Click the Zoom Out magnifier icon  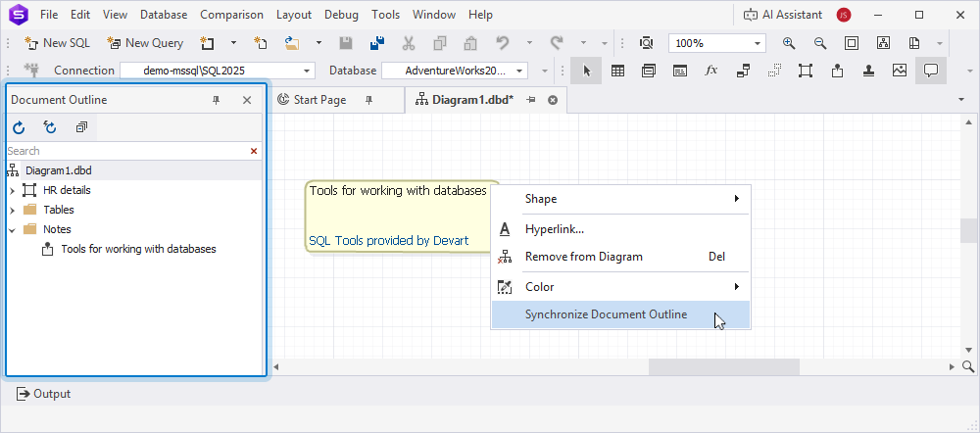click(820, 43)
